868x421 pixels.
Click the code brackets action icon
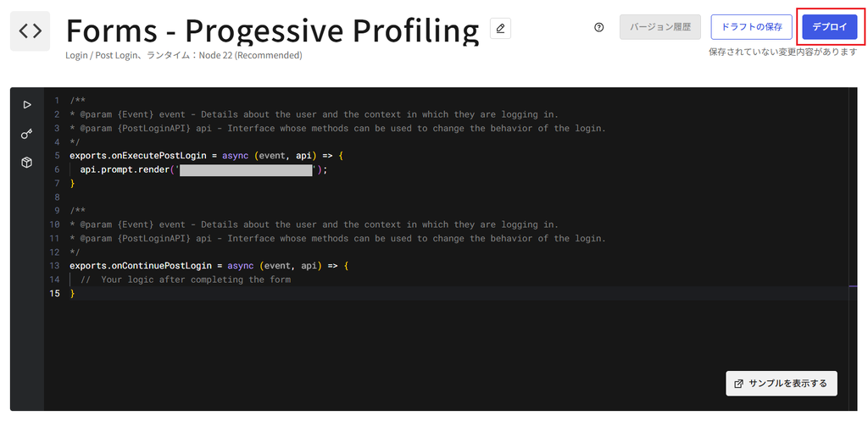click(30, 31)
